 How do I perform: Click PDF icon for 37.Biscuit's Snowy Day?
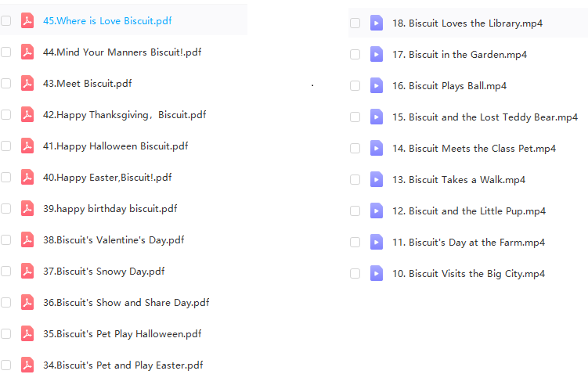pos(27,271)
